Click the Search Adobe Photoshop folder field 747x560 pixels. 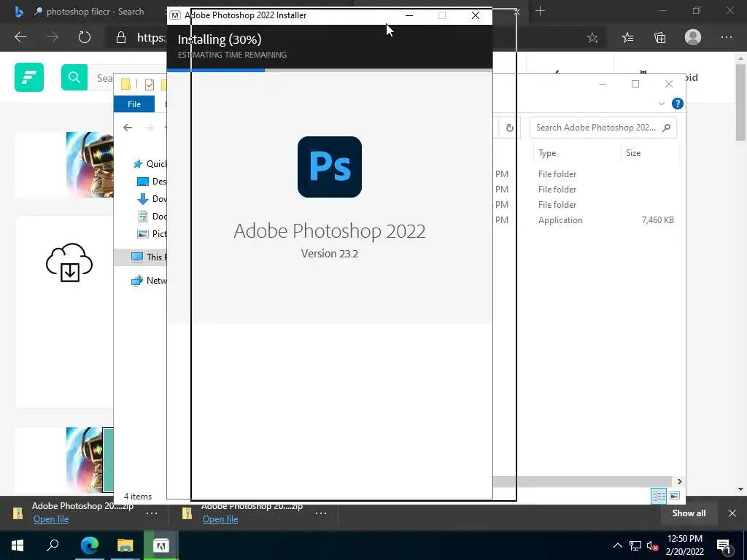pos(603,128)
